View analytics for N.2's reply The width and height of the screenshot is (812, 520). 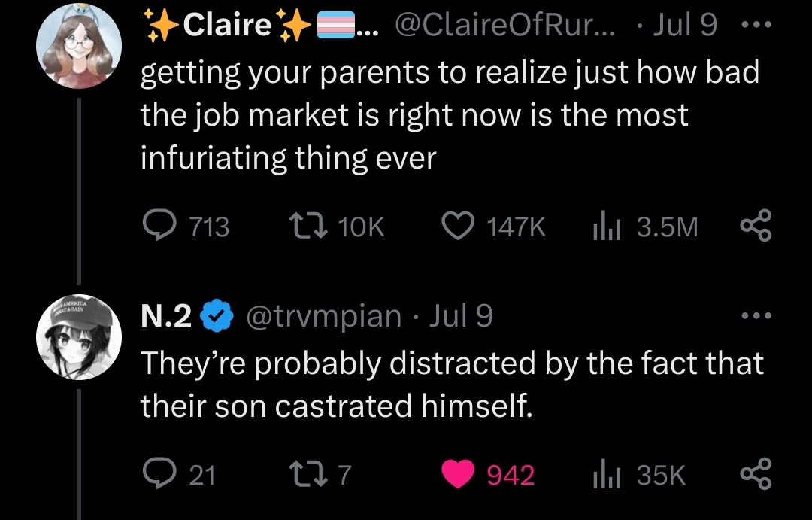click(x=601, y=474)
